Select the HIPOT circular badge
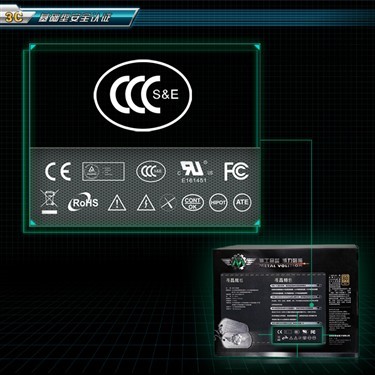 218,202
